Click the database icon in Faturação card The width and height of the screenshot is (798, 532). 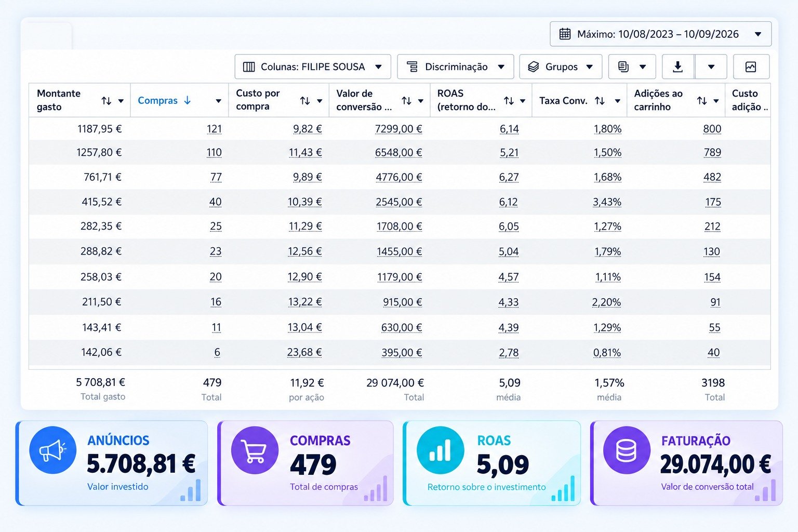(626, 450)
